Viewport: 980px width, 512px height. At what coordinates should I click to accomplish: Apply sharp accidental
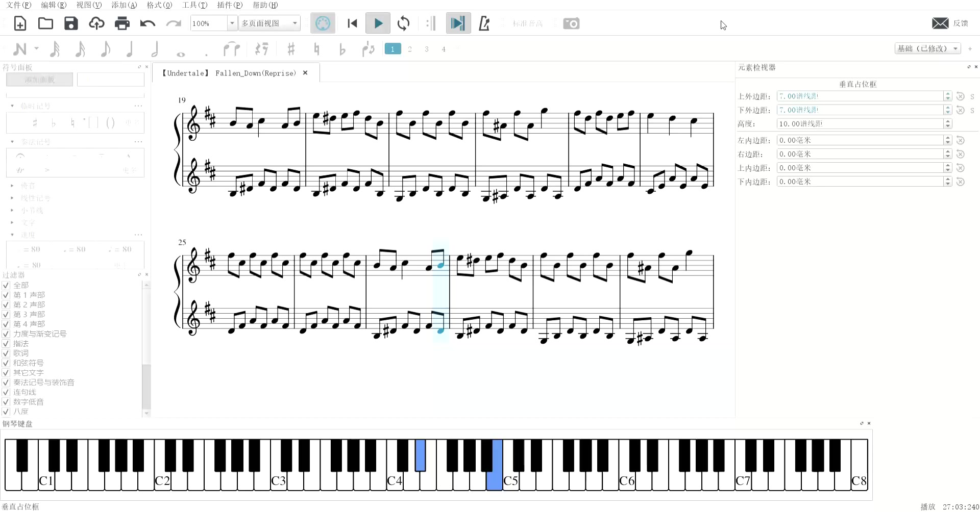[291, 49]
